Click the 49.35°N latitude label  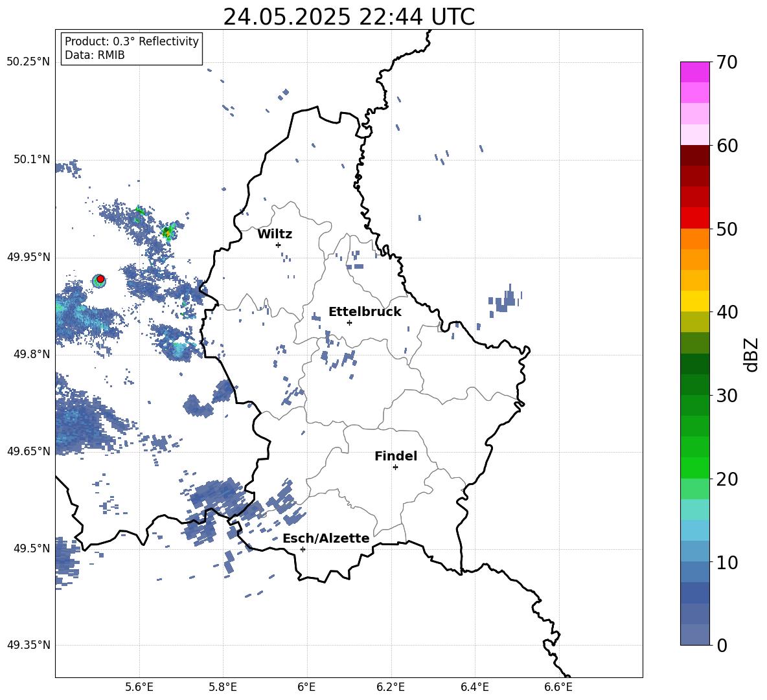click(x=29, y=645)
